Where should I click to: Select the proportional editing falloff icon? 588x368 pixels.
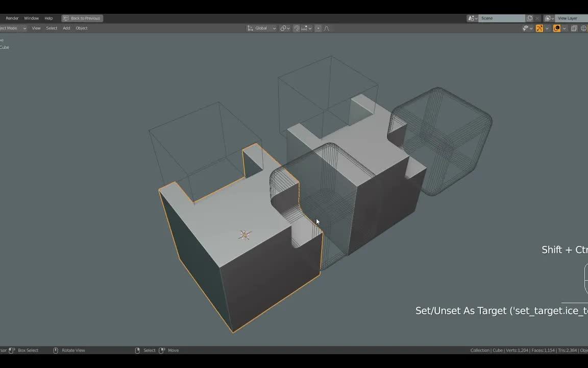[327, 28]
